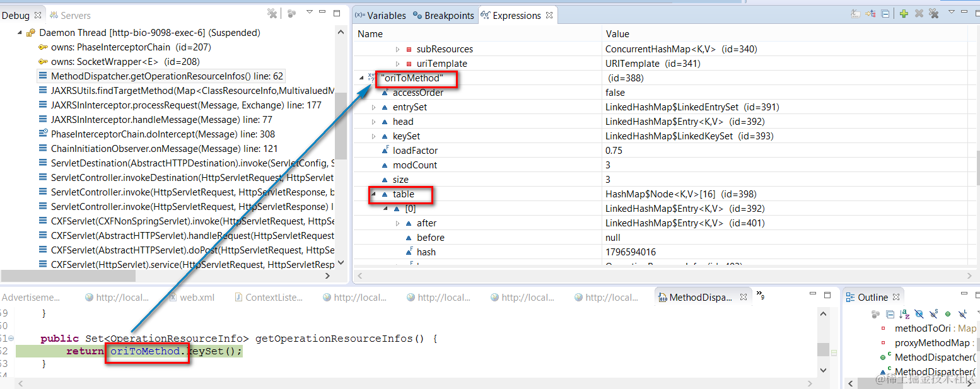Toggle Hide Local Types in Outline view

point(962,314)
